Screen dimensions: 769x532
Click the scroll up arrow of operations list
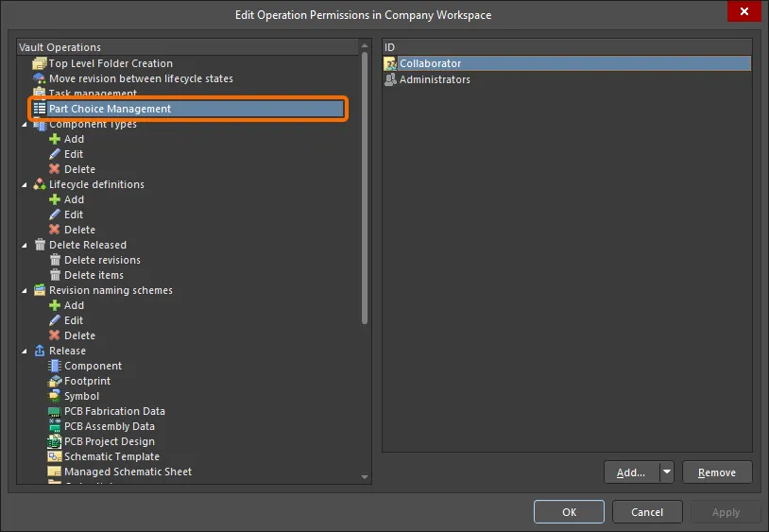(x=365, y=45)
